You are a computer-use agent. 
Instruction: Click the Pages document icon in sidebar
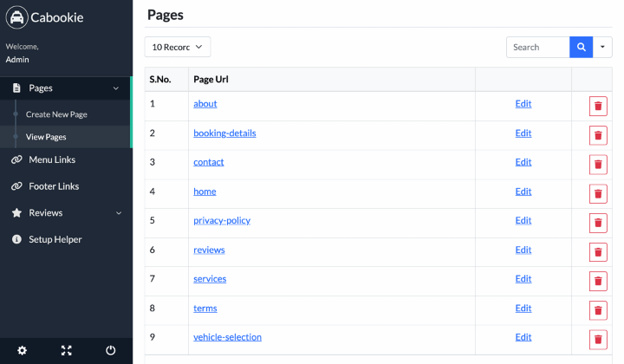(16, 88)
